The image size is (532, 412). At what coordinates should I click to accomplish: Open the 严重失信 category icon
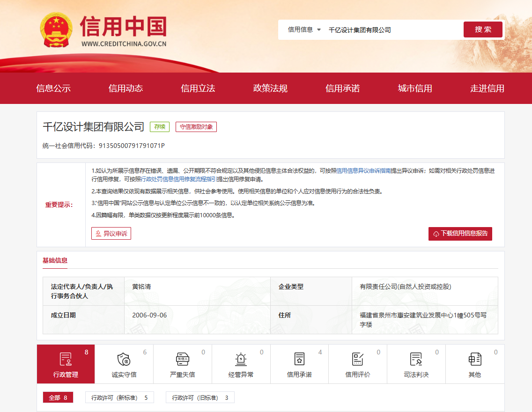tap(182, 360)
